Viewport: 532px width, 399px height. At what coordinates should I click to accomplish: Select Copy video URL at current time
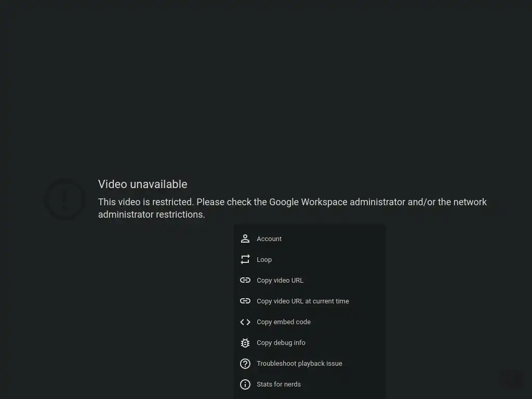pyautogui.click(x=310, y=301)
